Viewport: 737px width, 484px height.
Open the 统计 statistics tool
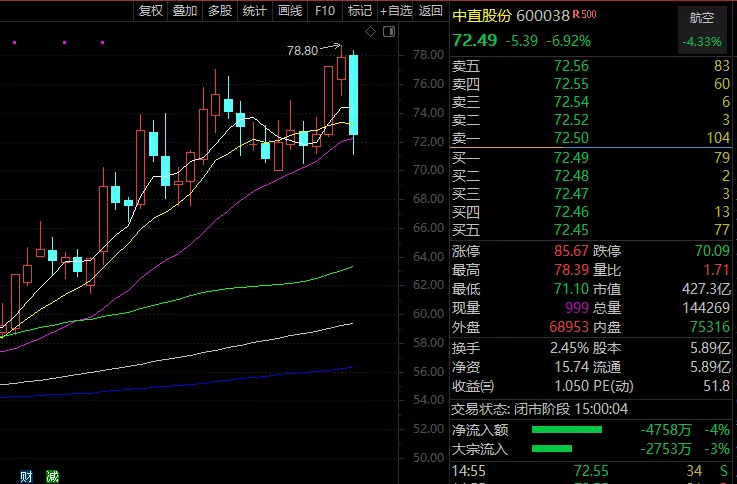point(255,11)
